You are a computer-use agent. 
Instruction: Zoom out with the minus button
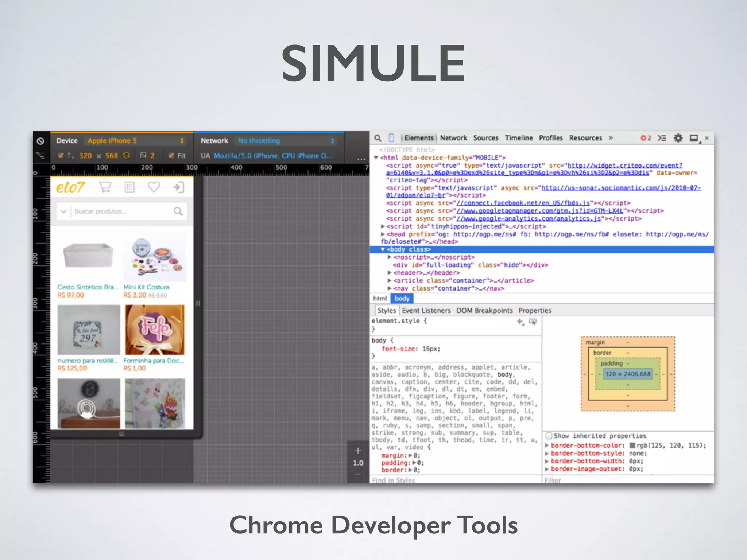click(358, 474)
